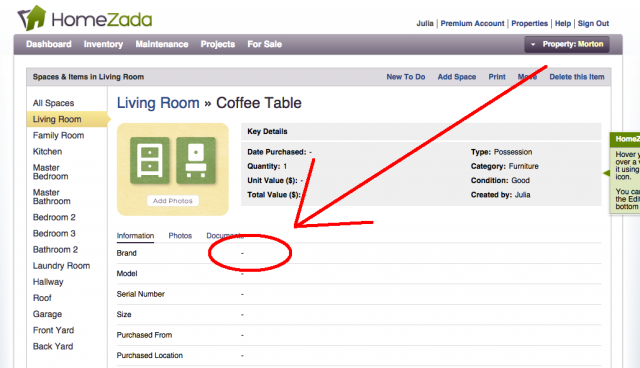This screenshot has width=640, height=368.
Task: Click the Size field row
Action: click(x=359, y=315)
